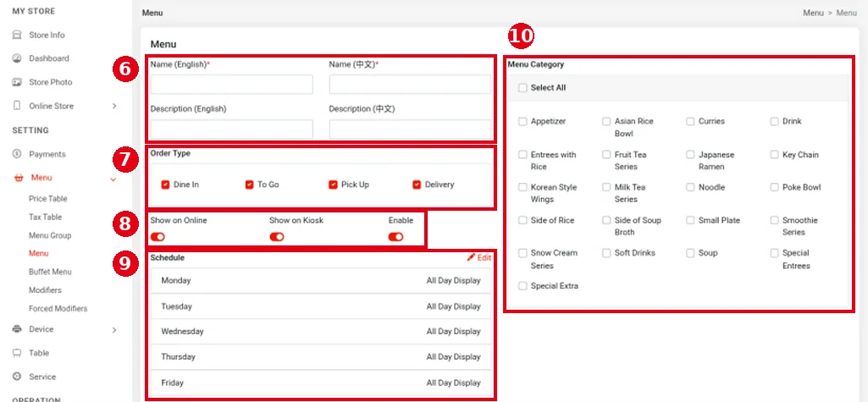The image size is (868, 402).
Task: Uncheck the Delivery order type
Action: tap(417, 184)
